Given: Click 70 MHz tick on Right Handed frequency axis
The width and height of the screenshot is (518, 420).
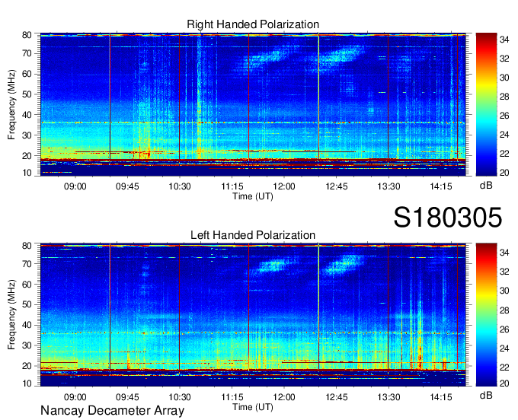Looking at the screenshot, I should point(27,53).
